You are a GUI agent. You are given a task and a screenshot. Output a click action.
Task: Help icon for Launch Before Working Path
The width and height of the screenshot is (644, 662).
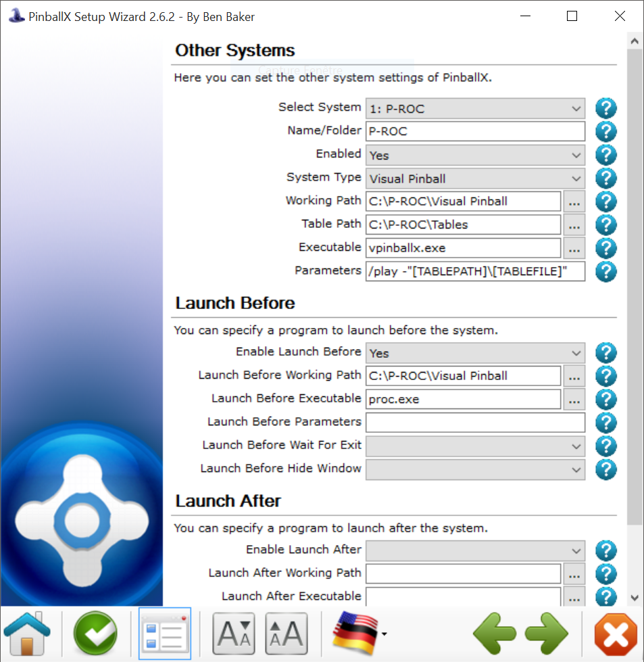tap(606, 376)
